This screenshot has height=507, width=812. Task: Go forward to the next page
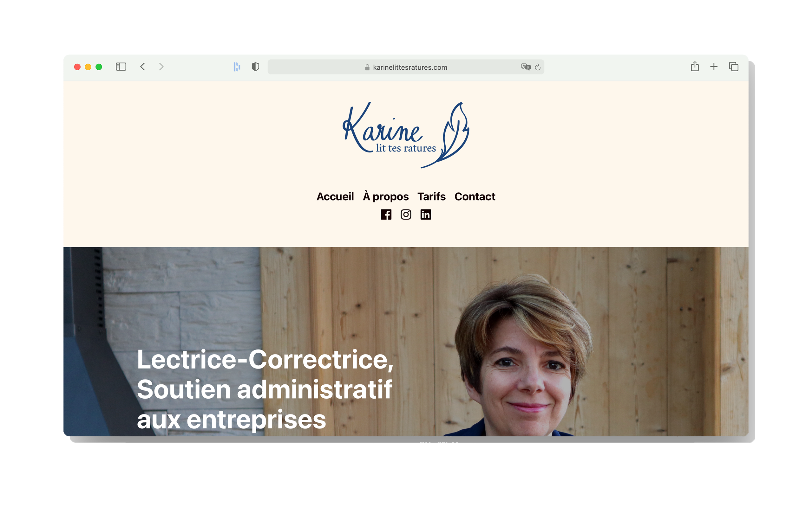coord(161,67)
